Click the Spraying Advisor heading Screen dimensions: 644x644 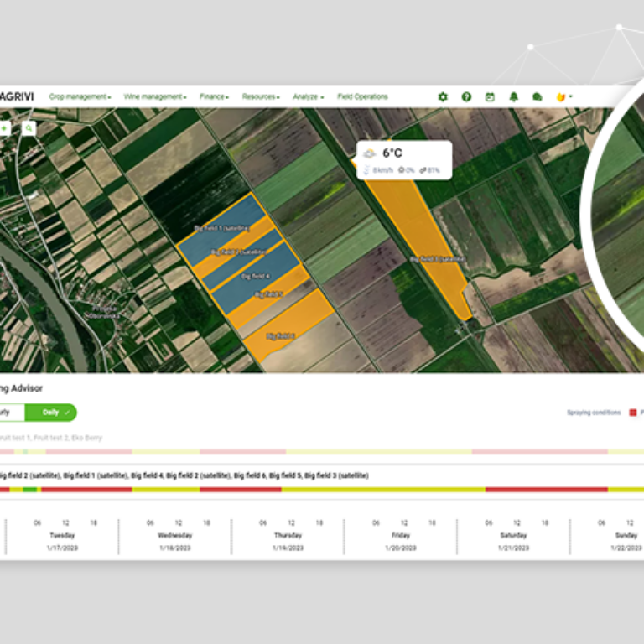click(x=21, y=388)
